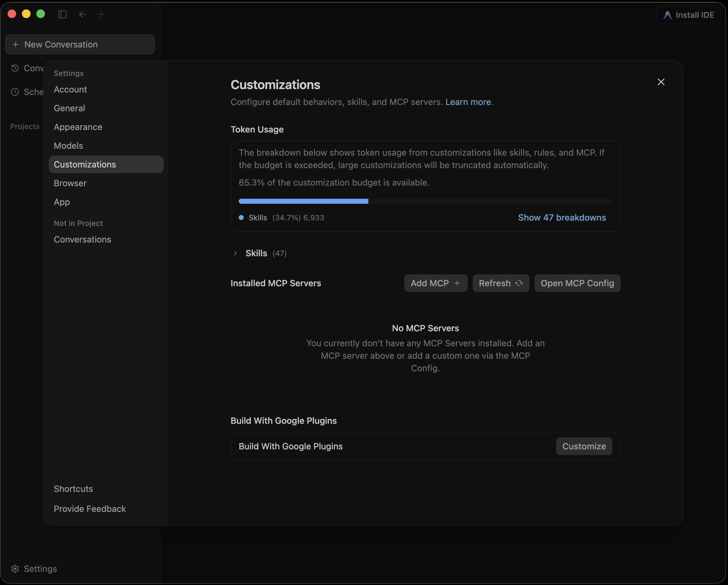Image resolution: width=728 pixels, height=585 pixels.
Task: Close the settings dialog with X
Action: 661,82
